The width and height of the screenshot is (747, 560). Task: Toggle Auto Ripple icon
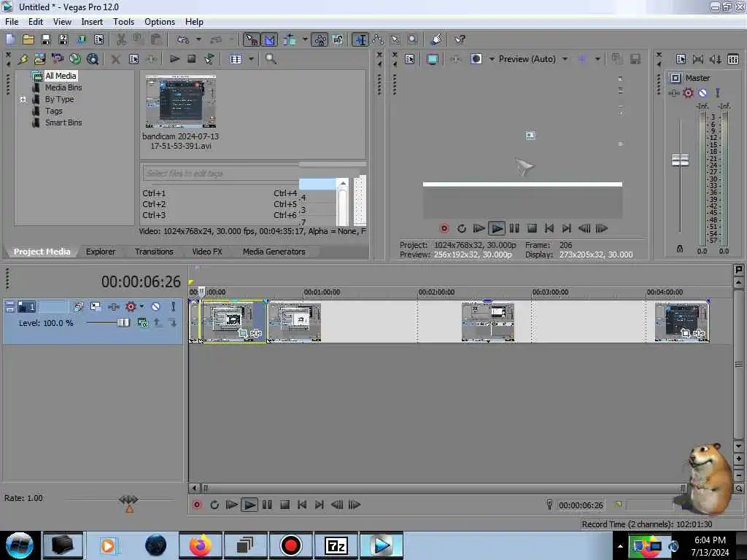pyautogui.click(x=289, y=39)
